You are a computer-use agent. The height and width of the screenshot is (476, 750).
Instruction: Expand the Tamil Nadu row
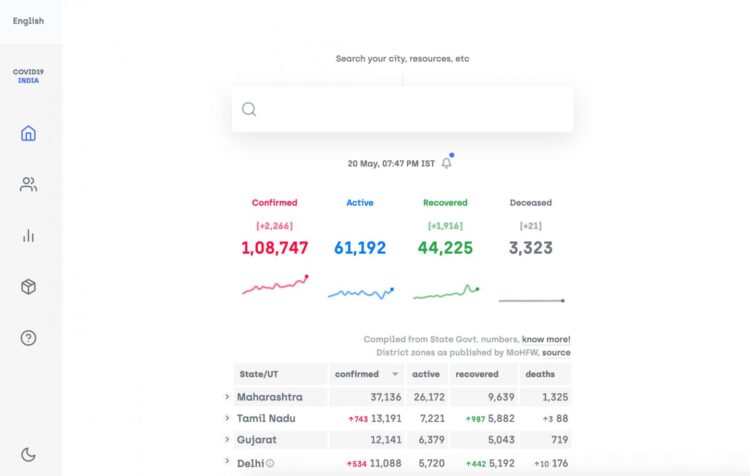[227, 418]
